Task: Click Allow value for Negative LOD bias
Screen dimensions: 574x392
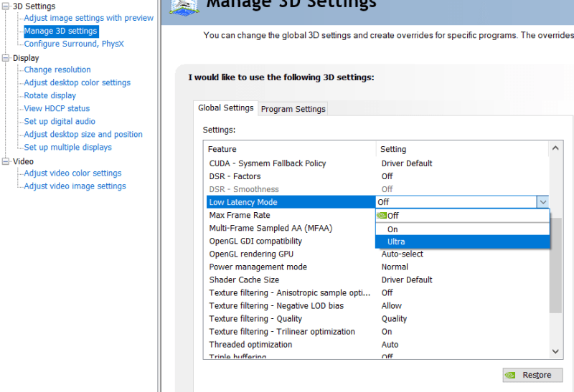Action: click(391, 306)
